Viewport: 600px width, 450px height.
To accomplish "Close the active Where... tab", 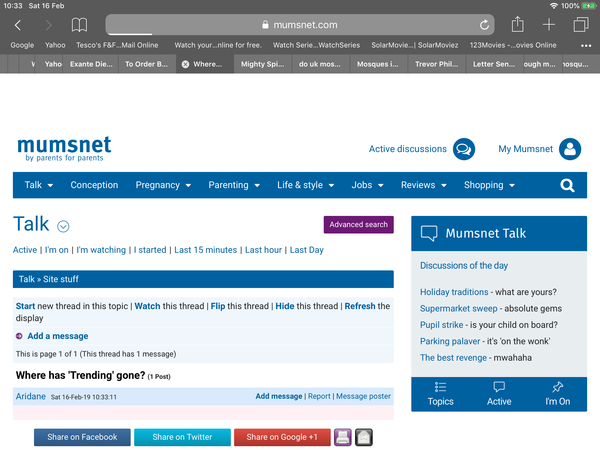I will (x=185, y=64).
